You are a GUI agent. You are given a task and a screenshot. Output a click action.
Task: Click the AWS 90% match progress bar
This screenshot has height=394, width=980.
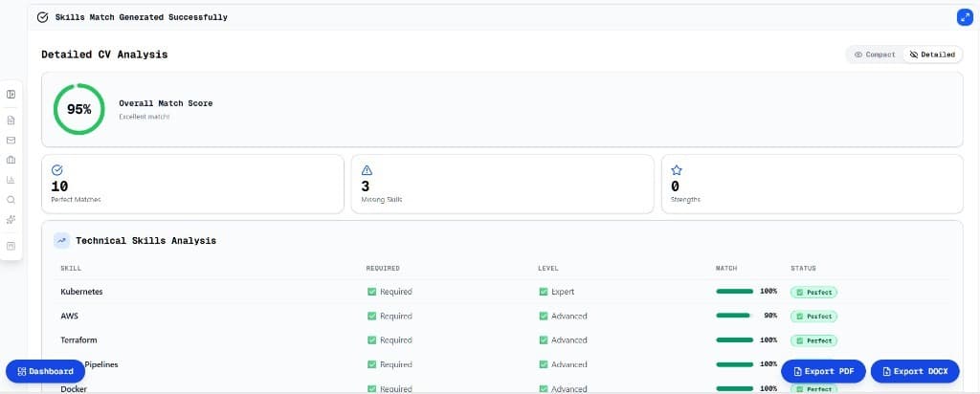click(x=734, y=316)
